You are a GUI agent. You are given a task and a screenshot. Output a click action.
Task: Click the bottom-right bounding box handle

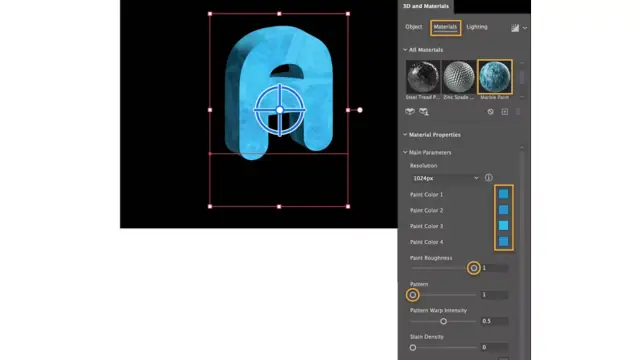coord(348,207)
